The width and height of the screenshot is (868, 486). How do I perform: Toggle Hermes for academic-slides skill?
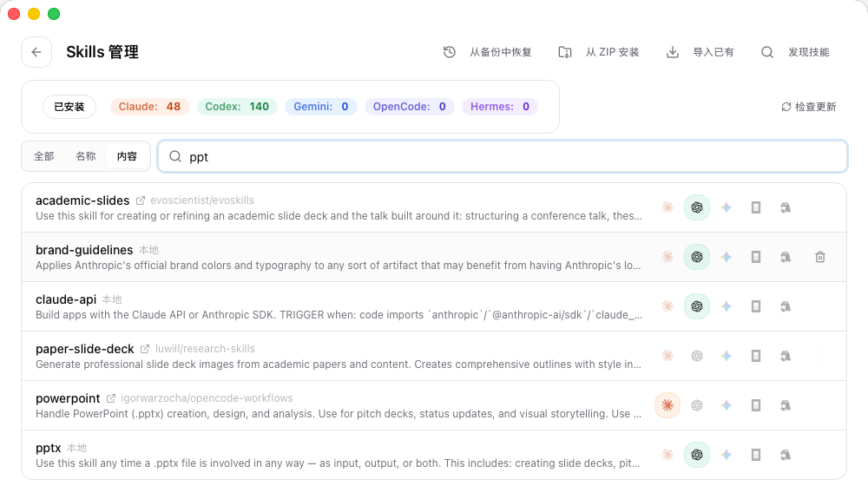(785, 207)
